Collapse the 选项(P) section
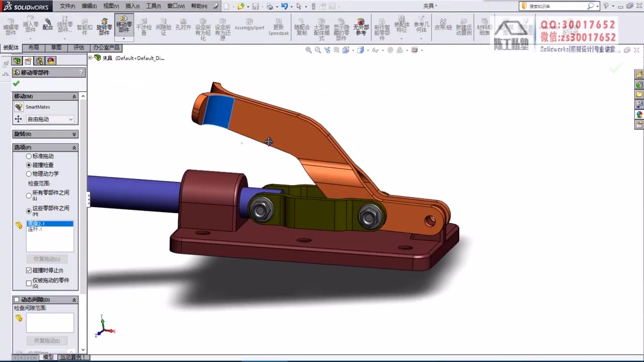The width and height of the screenshot is (644, 362). click(74, 148)
